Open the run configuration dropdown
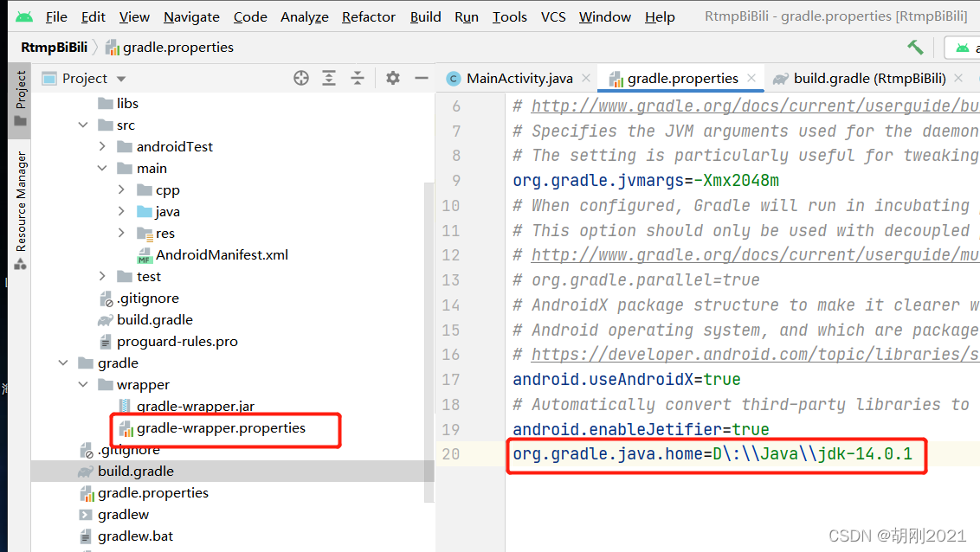Image resolution: width=980 pixels, height=552 pixels. coord(963,48)
